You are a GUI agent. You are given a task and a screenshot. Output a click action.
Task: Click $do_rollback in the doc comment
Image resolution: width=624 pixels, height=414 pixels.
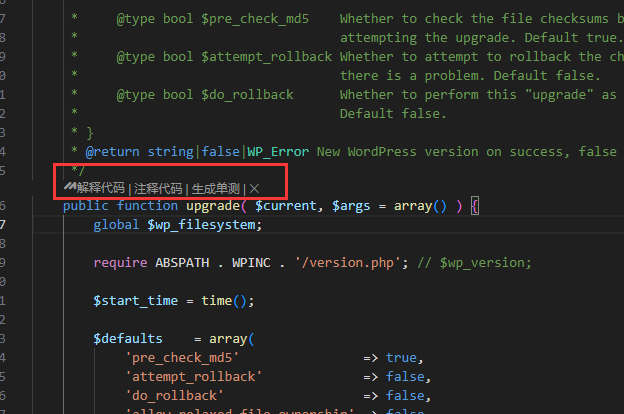coord(247,95)
